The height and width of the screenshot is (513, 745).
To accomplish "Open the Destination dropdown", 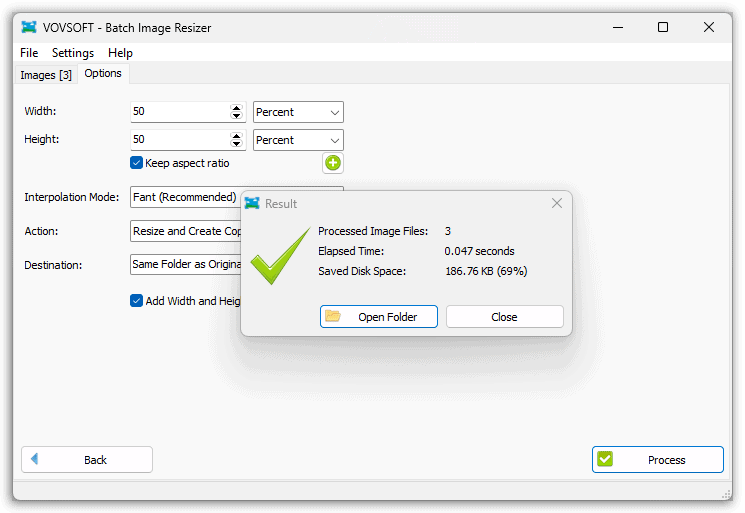I will click(x=186, y=264).
